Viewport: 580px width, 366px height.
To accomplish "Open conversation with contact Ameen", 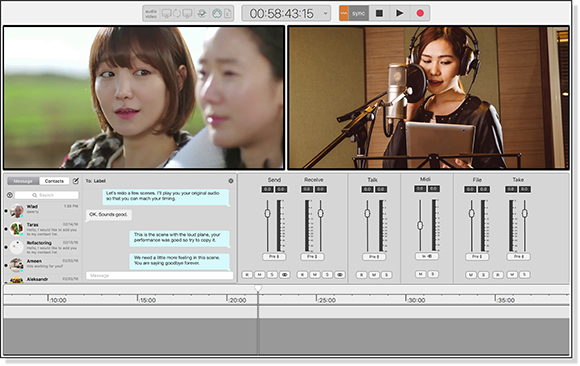I will click(43, 264).
